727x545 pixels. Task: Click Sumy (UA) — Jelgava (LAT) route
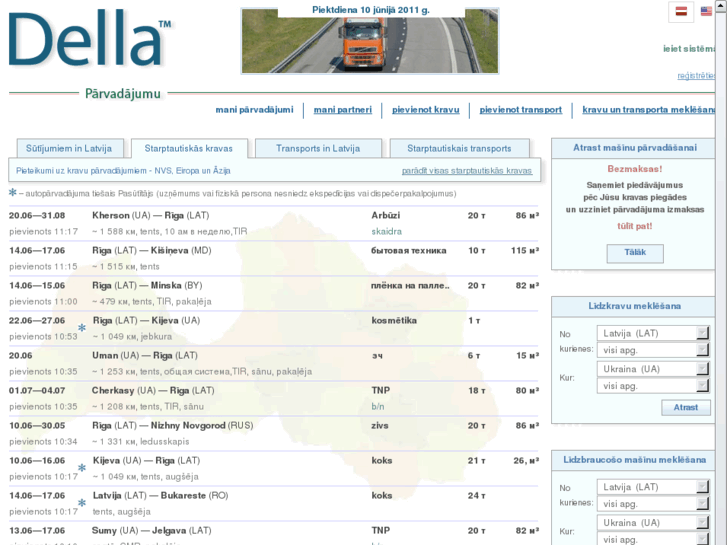click(152, 531)
